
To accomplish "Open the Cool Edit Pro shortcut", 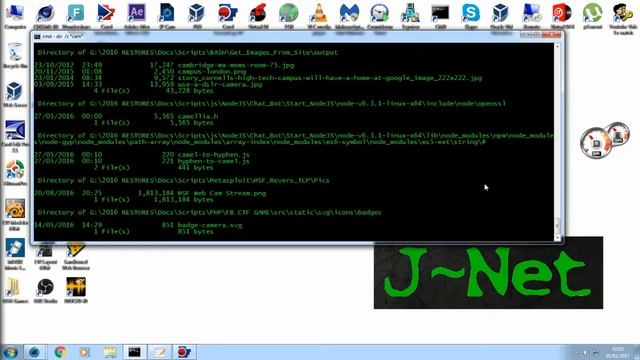I will (x=15, y=136).
